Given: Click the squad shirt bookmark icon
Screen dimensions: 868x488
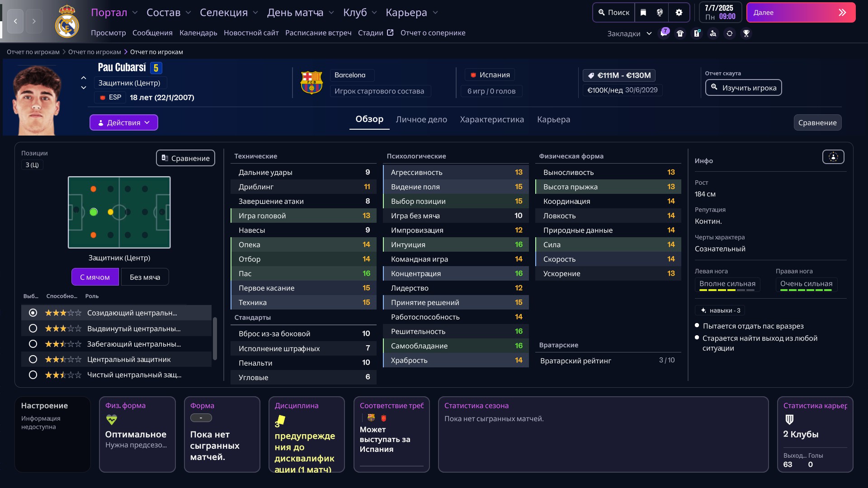Looking at the screenshot, I should point(680,33).
